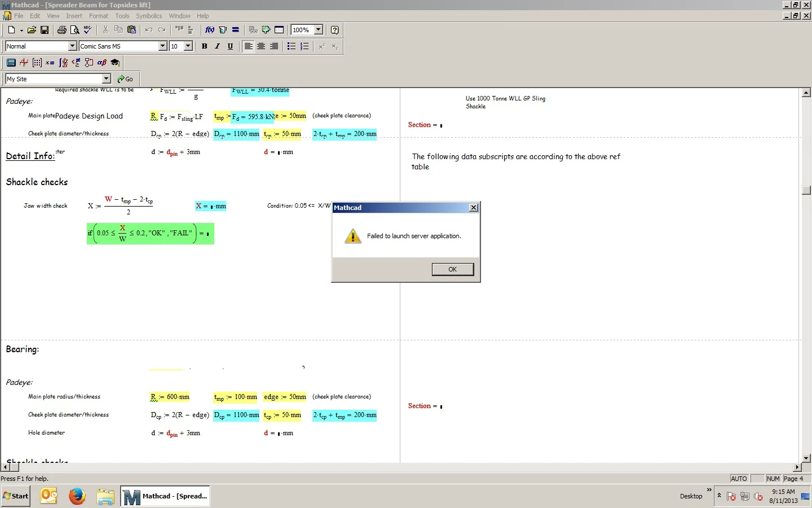The width and height of the screenshot is (812, 508).
Task: Open the Tools menu
Action: click(122, 16)
